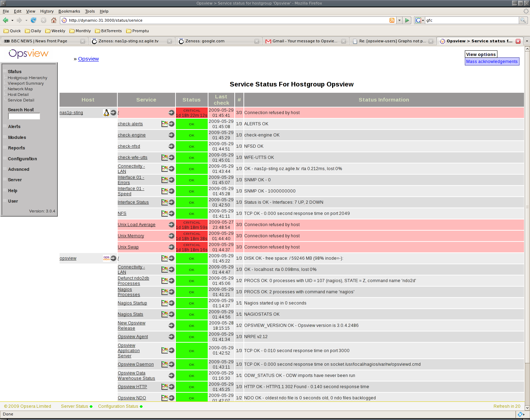The height and width of the screenshot is (420, 530).
Task: Click arrow icon on Unix Load Average row
Action: point(171,225)
